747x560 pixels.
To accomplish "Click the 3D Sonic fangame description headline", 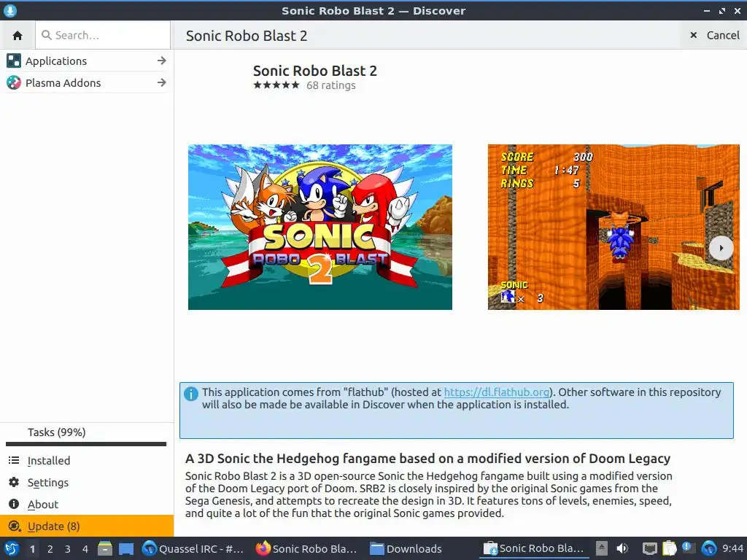I will coord(427,459).
